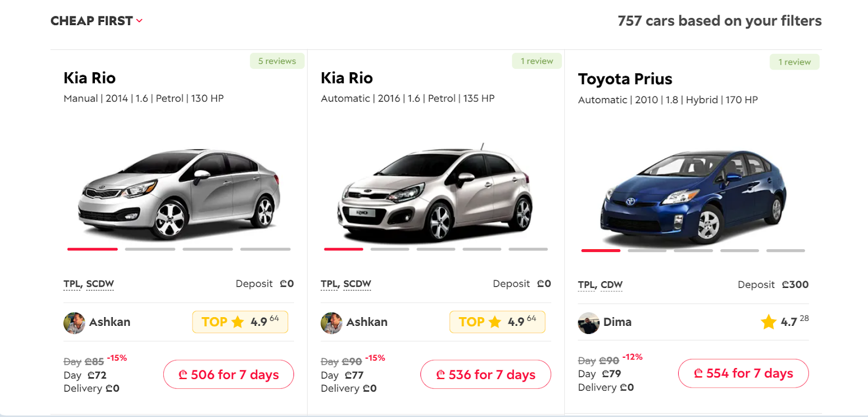Book the Kia Rio for 536 for 7 days

486,375
